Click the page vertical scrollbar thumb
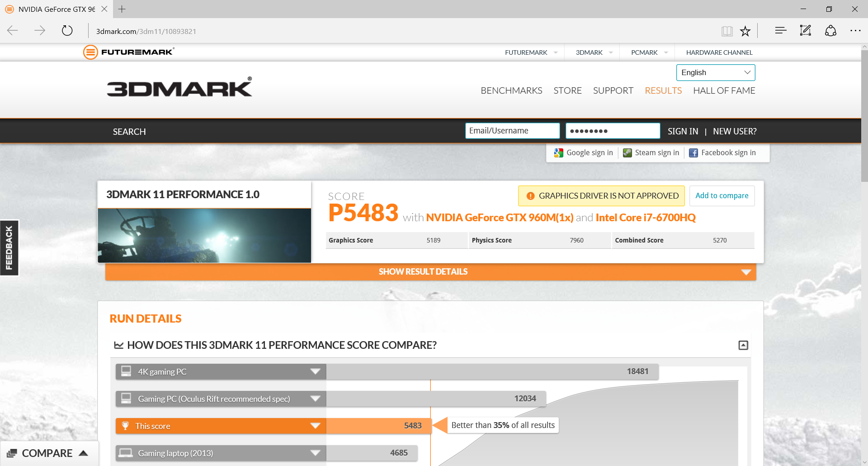 click(864, 115)
